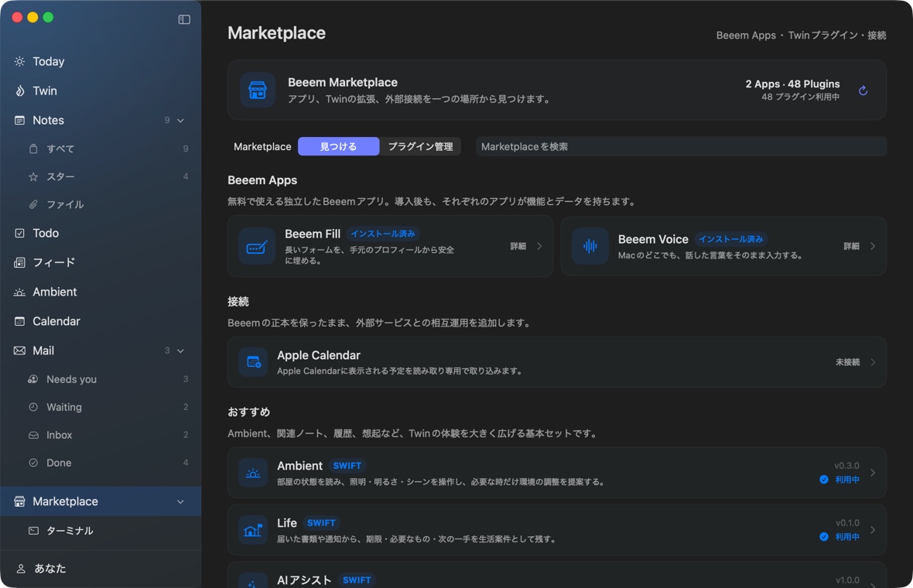Image resolution: width=913 pixels, height=588 pixels.
Task: Collapse the Notes section chevron
Action: pos(180,121)
